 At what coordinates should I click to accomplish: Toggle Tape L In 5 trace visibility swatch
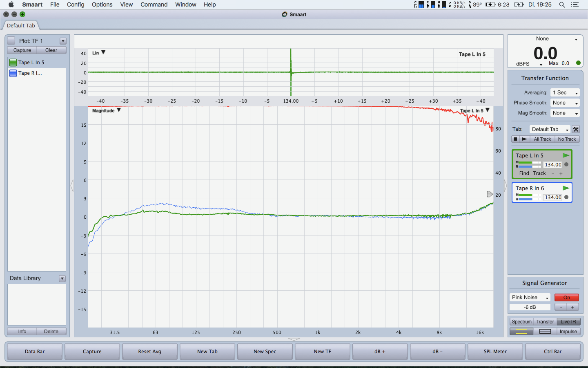13,63
